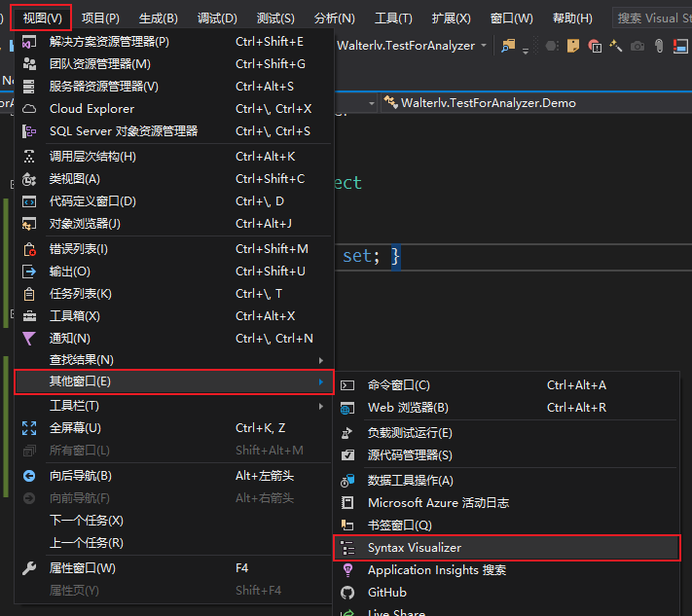This screenshot has width=692, height=616.
Task: Click the Application Insights lightbulb icon
Action: click(347, 570)
